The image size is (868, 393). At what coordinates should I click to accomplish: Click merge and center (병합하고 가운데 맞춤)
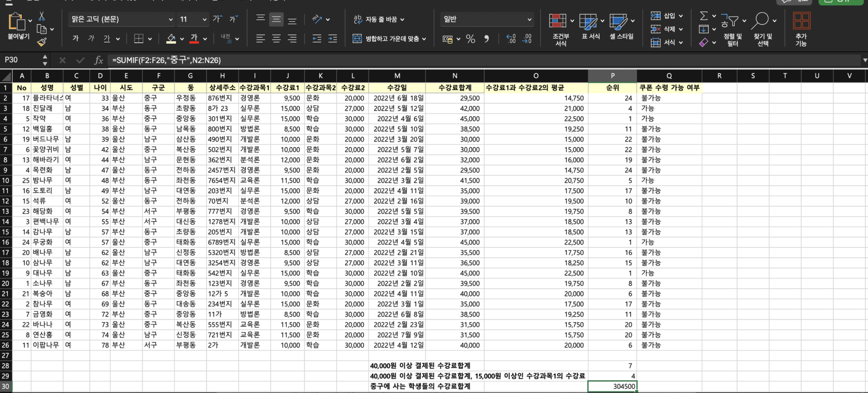tap(389, 39)
